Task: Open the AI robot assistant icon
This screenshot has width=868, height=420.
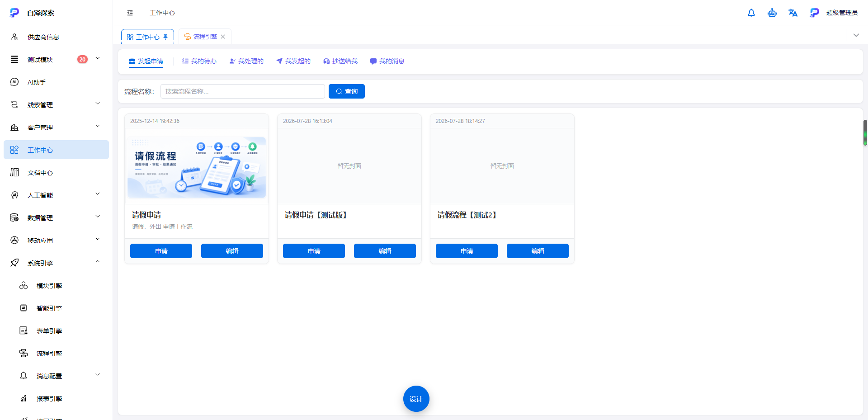Action: [772, 13]
